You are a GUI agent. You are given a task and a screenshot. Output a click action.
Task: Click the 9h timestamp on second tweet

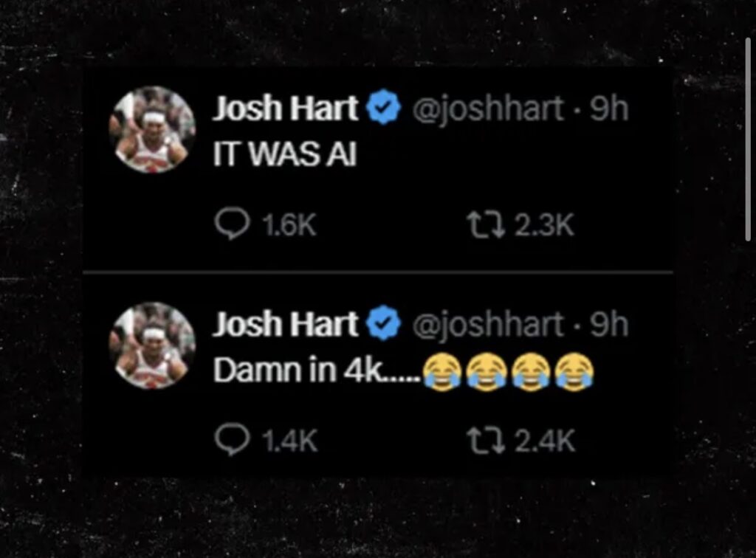click(609, 324)
